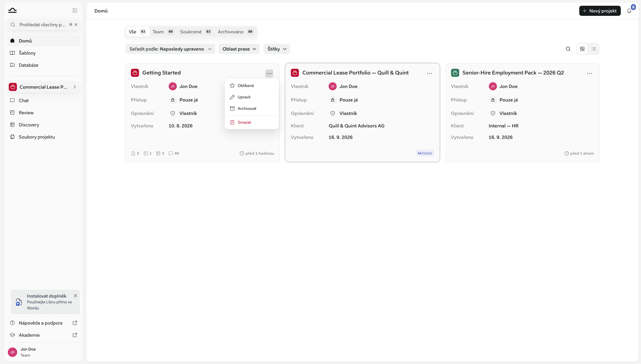The image size is (641, 364).
Task: Dismiss the Instalovat doplněk banner
Action: 75,296
